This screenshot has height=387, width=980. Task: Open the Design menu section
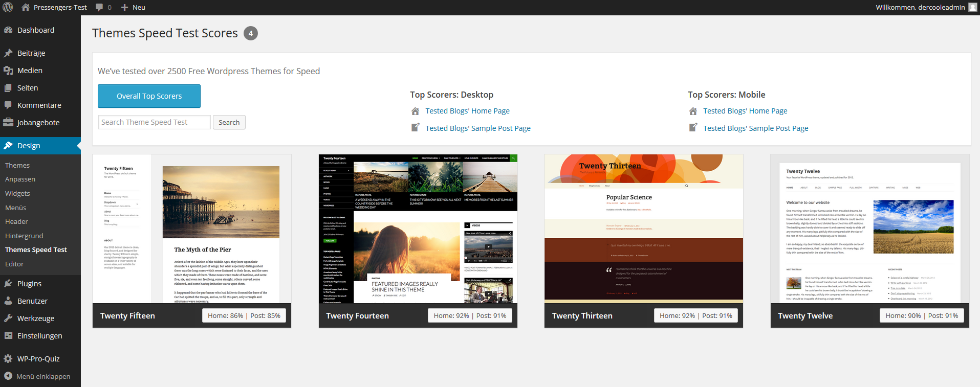point(40,146)
